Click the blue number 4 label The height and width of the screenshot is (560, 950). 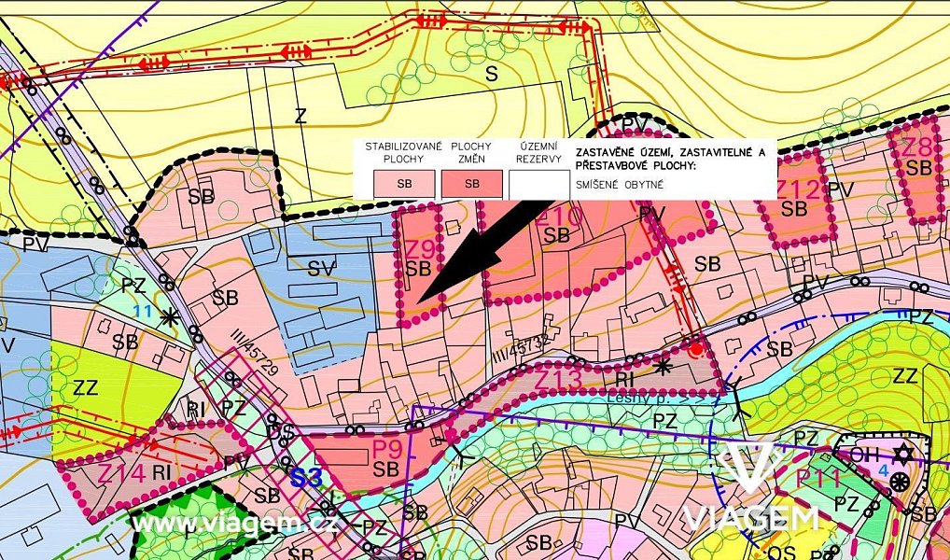click(x=883, y=469)
